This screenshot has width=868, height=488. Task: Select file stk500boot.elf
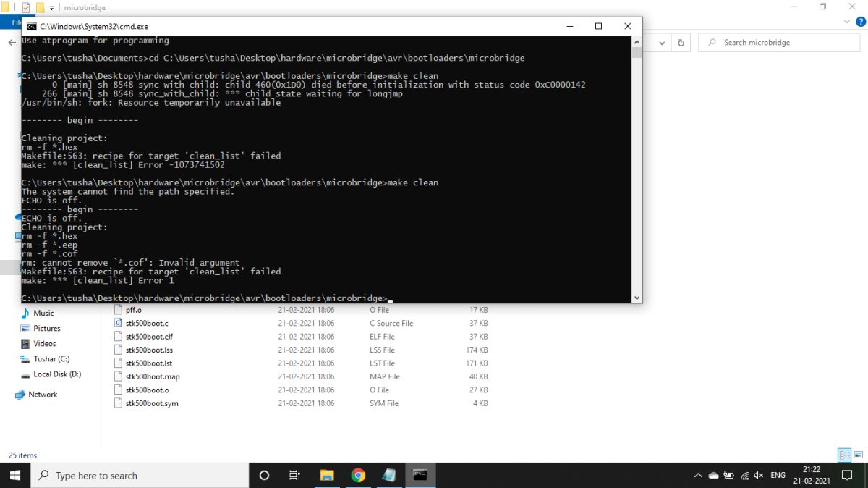(149, 336)
